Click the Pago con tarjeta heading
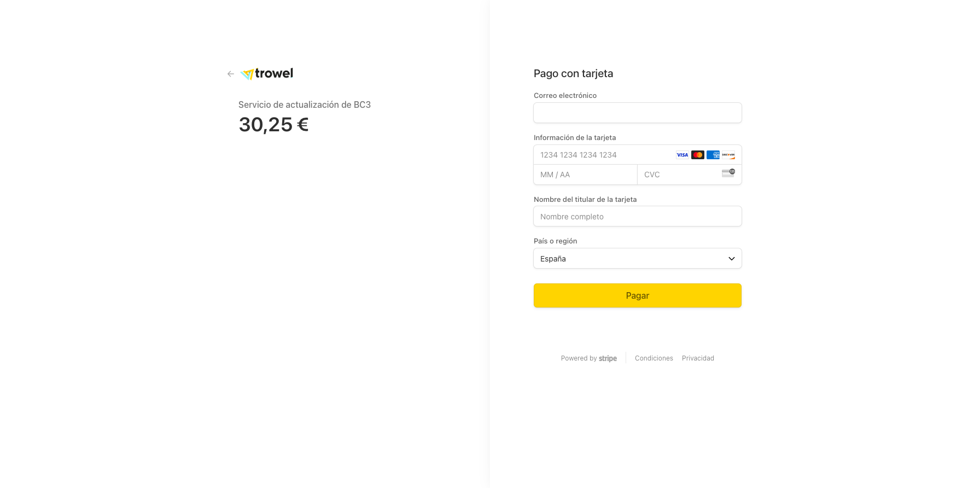 click(x=573, y=74)
